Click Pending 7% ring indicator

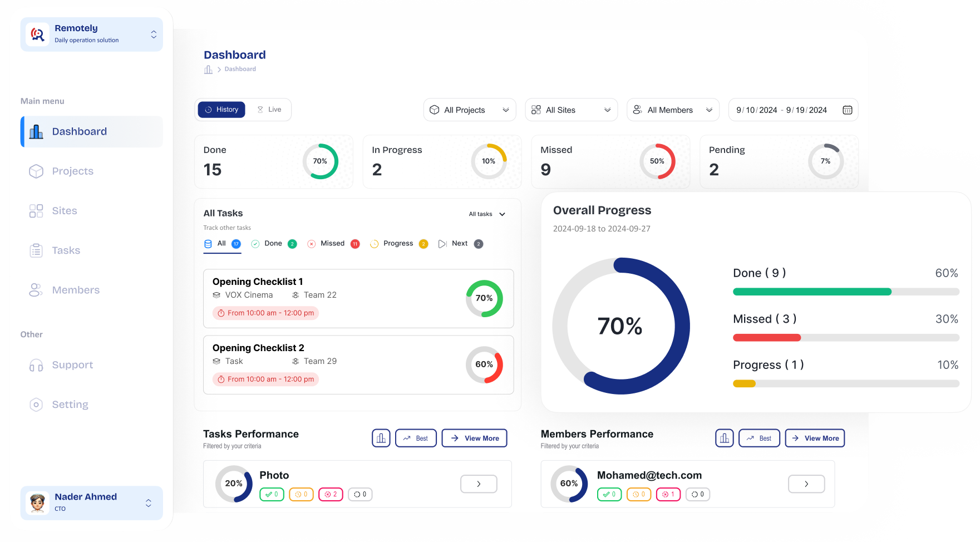(x=826, y=161)
